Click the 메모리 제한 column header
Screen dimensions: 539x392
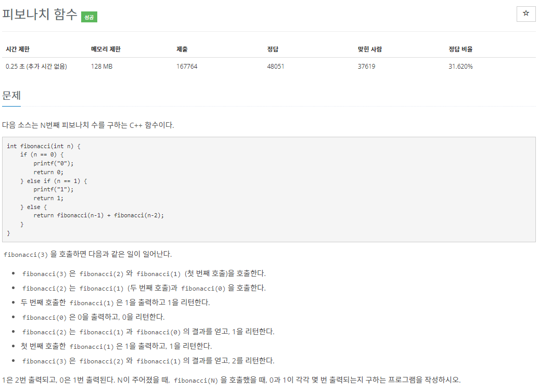click(106, 49)
